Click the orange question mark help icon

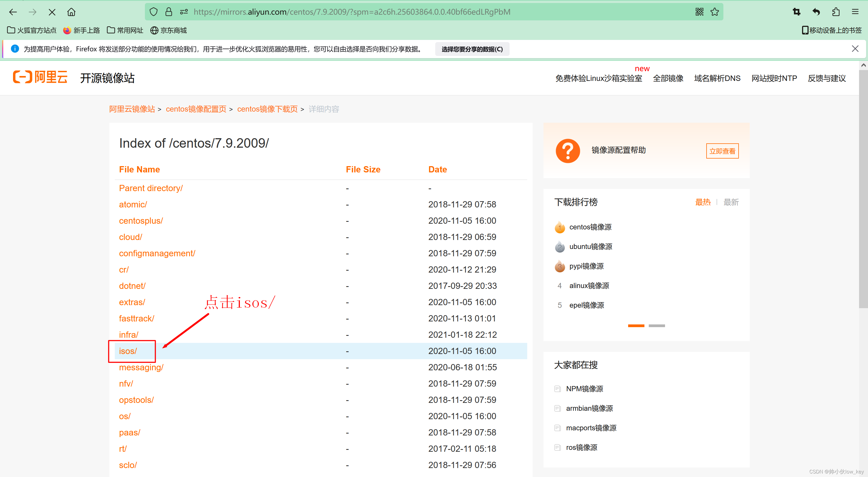(x=568, y=151)
